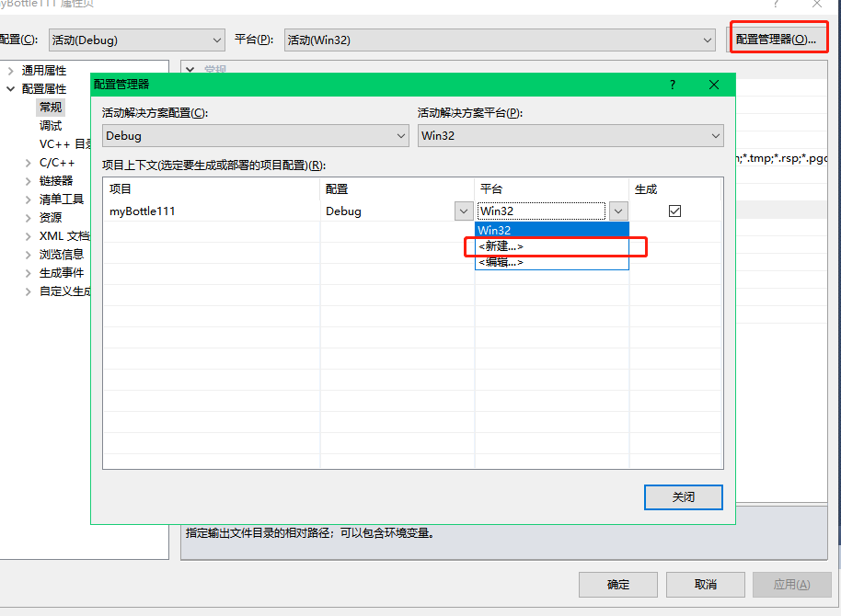Confirm property pages with 确定
The height and width of the screenshot is (616, 841).
(x=618, y=585)
